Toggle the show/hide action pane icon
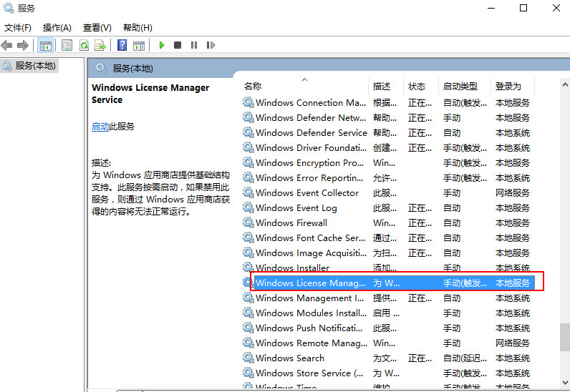The height and width of the screenshot is (392, 570). 139,45
